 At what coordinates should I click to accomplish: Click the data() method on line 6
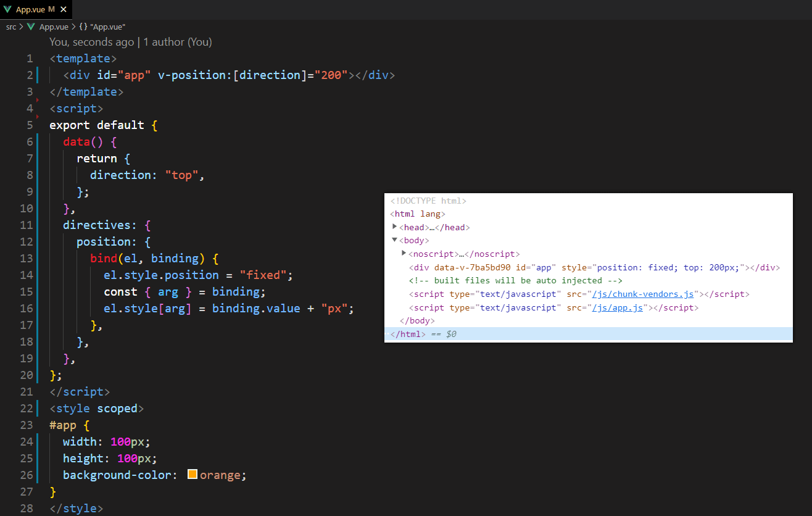pos(83,142)
